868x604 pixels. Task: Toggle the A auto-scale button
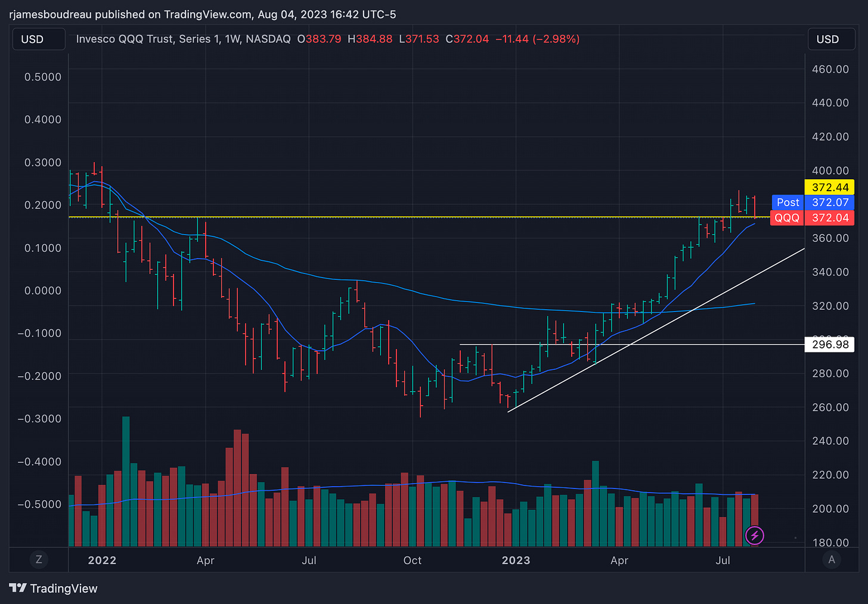point(832,559)
